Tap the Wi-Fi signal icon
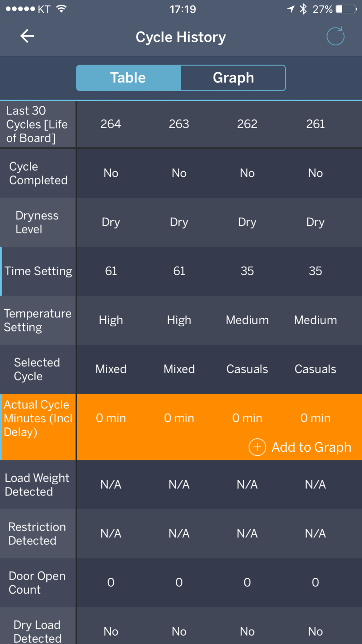This screenshot has width=362, height=644. click(x=62, y=9)
